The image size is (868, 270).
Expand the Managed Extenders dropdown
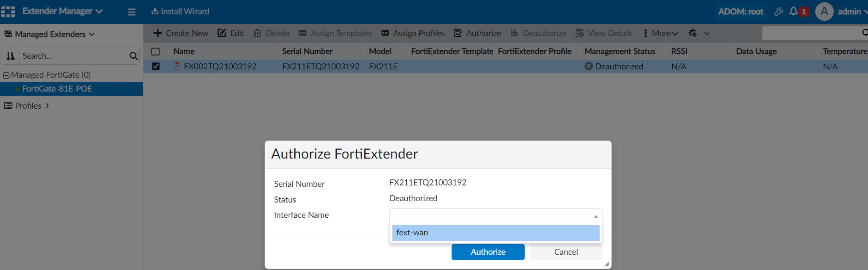point(50,34)
